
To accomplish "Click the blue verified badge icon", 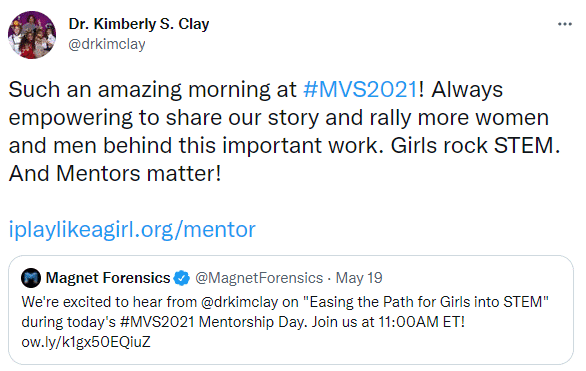I will coord(182,278).
